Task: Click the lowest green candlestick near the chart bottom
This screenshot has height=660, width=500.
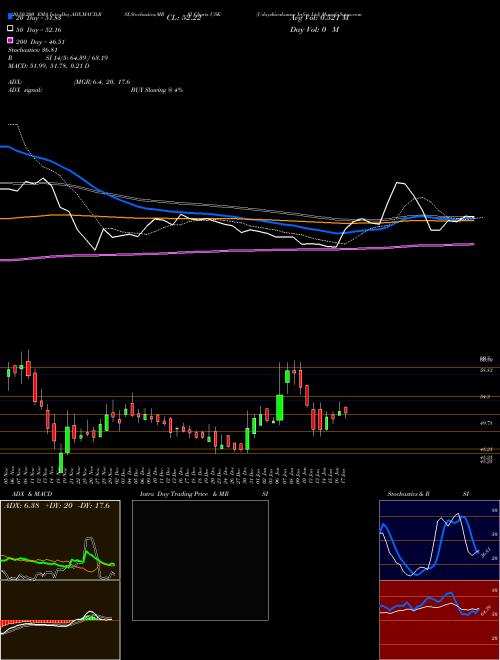Action: coord(61,462)
